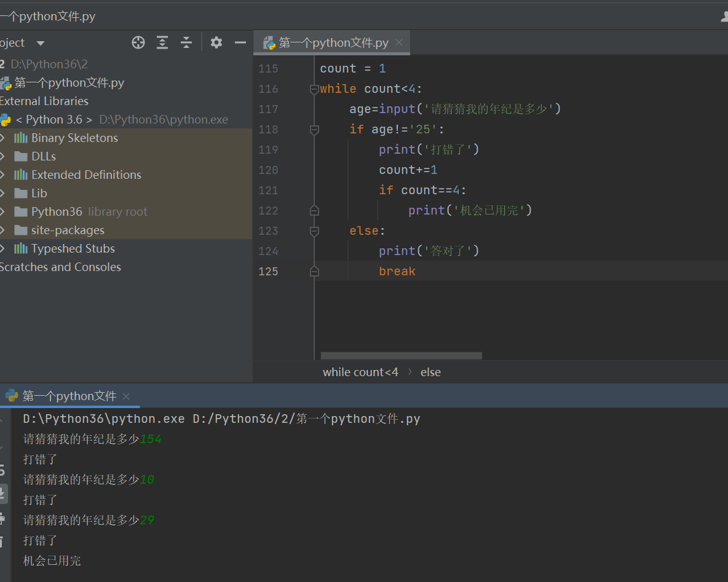
Task: Click the 'else' breadcrumb item
Action: (430, 372)
